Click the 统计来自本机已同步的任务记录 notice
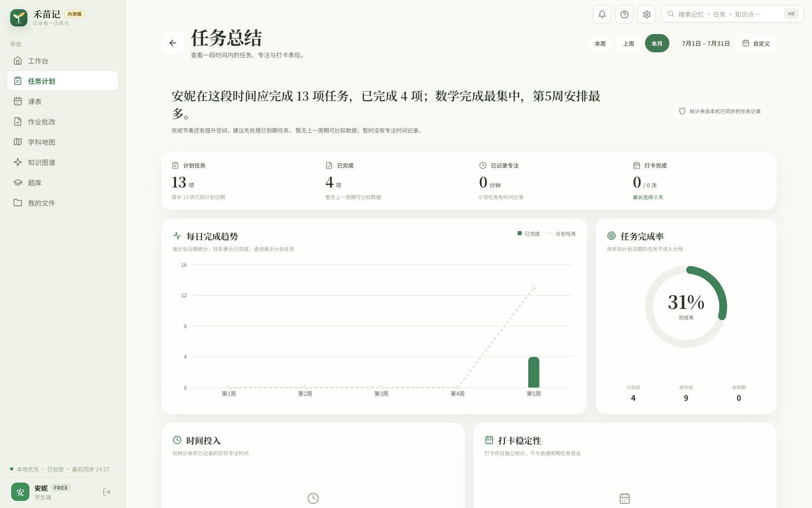The image size is (812, 508). click(720, 111)
